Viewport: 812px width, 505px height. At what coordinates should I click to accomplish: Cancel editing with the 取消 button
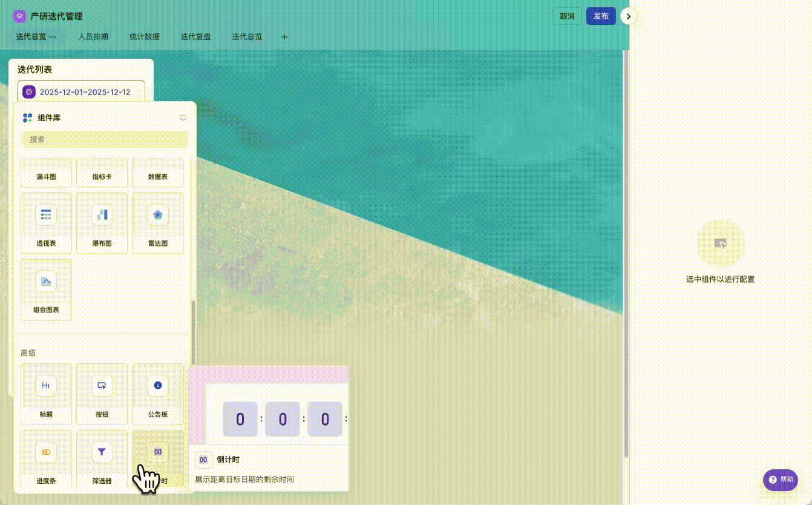pyautogui.click(x=567, y=16)
